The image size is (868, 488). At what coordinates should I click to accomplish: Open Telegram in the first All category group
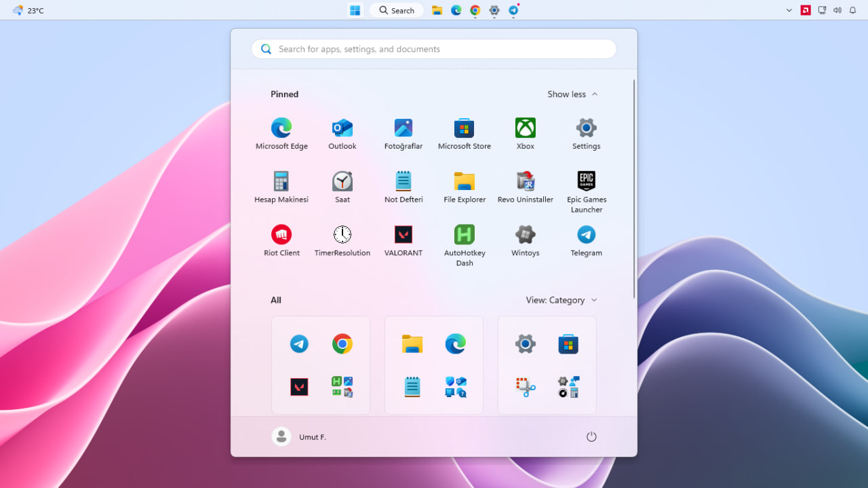pos(299,344)
